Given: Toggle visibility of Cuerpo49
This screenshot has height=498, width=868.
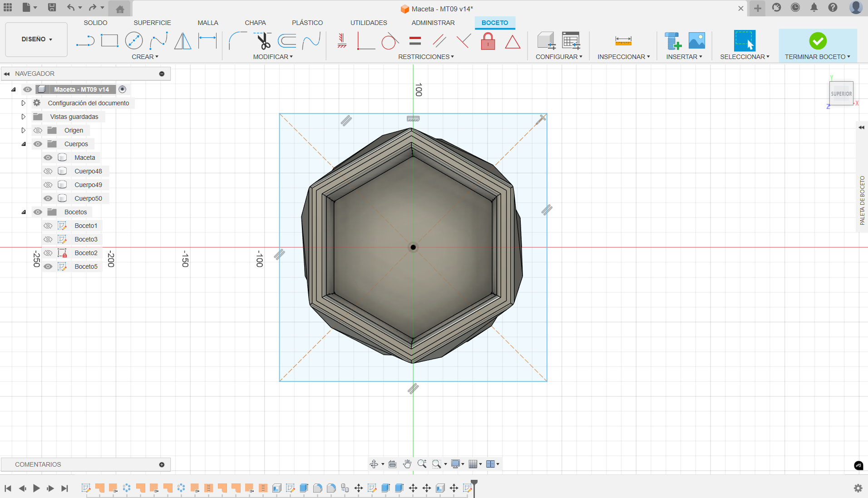Looking at the screenshot, I should click(48, 185).
